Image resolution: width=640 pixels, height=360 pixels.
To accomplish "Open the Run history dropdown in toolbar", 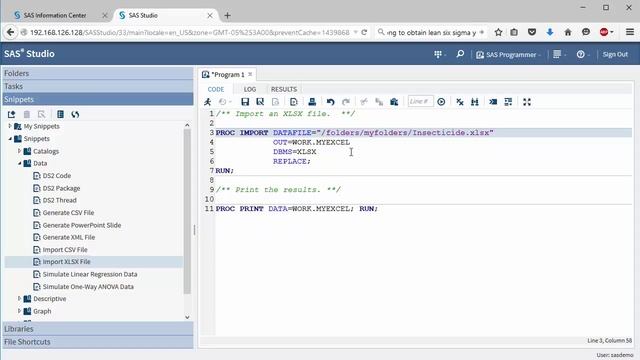I will pos(225,102).
